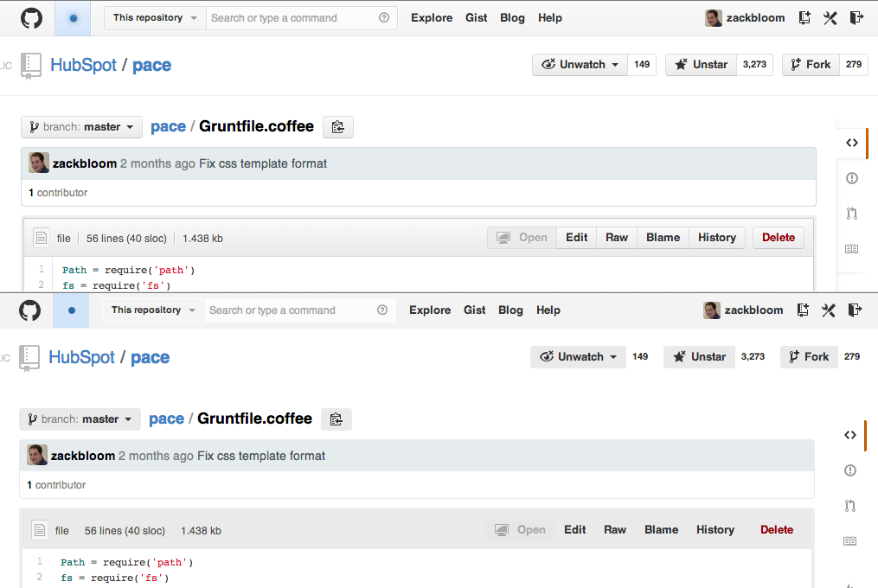878x588 pixels.
Task: Click Fork button in lower screenshot
Action: (809, 357)
